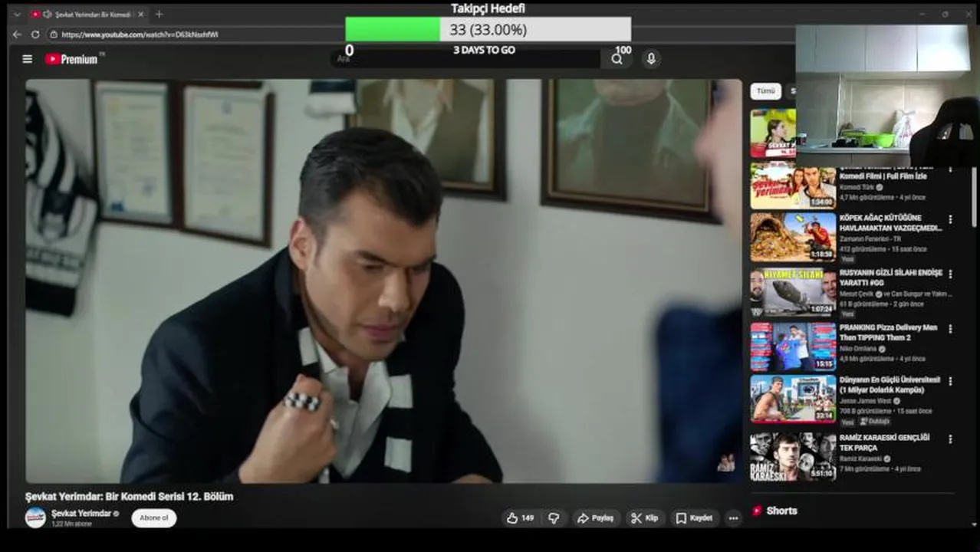Screen dimensions: 980x552
Task: Focus the YouTube search box
Action: point(468,59)
